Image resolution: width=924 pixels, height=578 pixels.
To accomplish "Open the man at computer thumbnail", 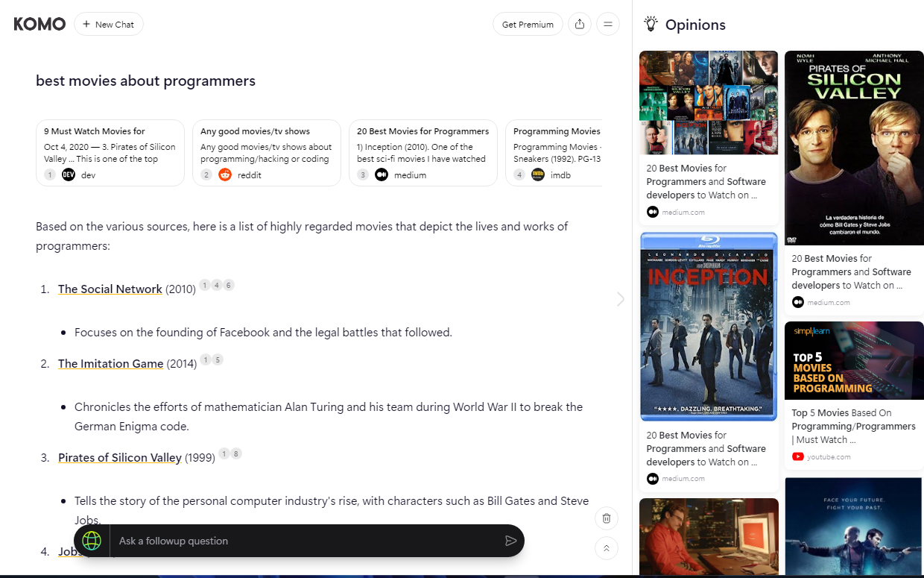I will click(x=709, y=537).
